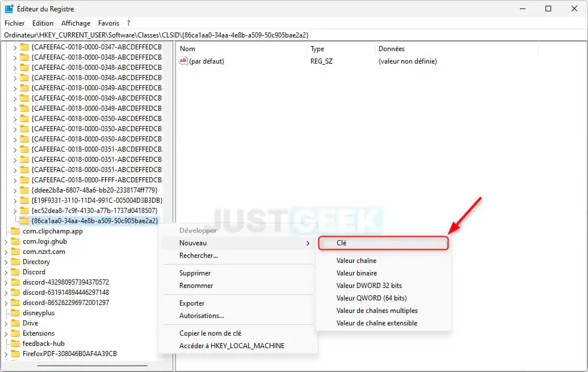Select the disneyplus folder icon

[x=15, y=313]
